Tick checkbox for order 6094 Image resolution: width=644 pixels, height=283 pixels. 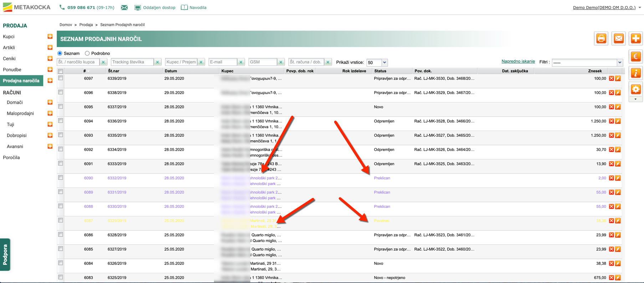coord(61,121)
